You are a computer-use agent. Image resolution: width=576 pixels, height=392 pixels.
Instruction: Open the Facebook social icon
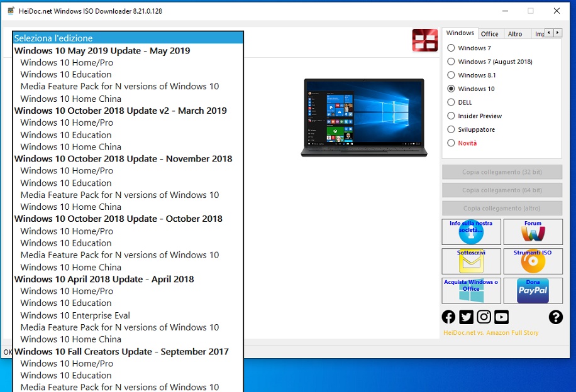pyautogui.click(x=448, y=317)
